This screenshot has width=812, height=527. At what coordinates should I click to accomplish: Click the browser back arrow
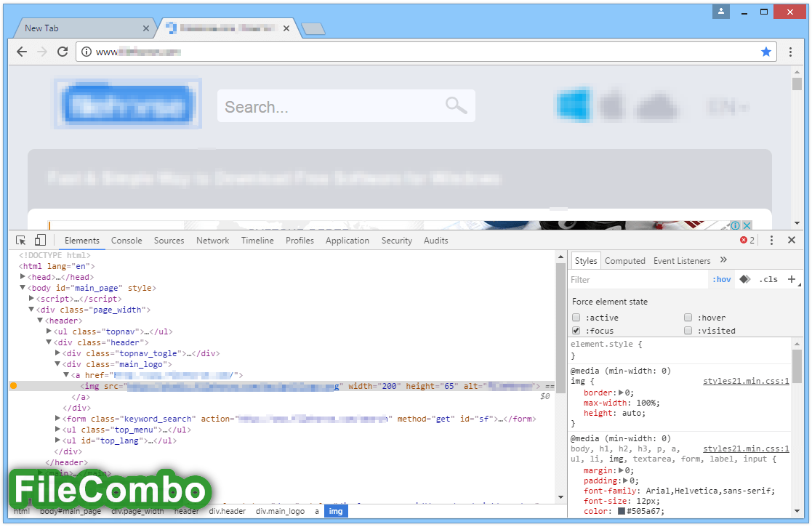click(x=22, y=52)
